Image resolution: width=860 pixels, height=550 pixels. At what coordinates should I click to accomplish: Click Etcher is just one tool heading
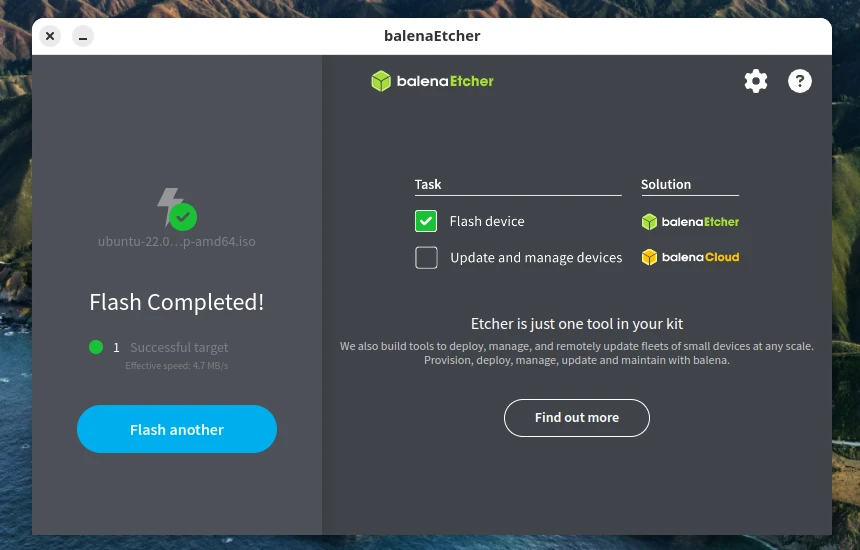coord(577,324)
